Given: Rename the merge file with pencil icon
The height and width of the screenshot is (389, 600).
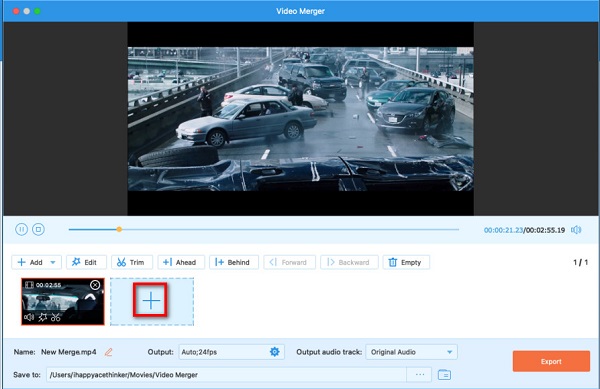Looking at the screenshot, I should (109, 352).
